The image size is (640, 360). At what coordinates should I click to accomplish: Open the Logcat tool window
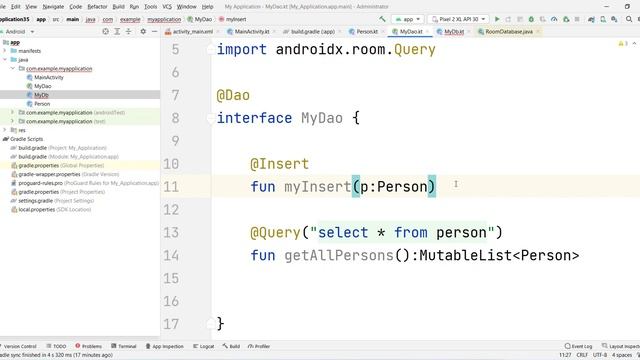click(203, 346)
